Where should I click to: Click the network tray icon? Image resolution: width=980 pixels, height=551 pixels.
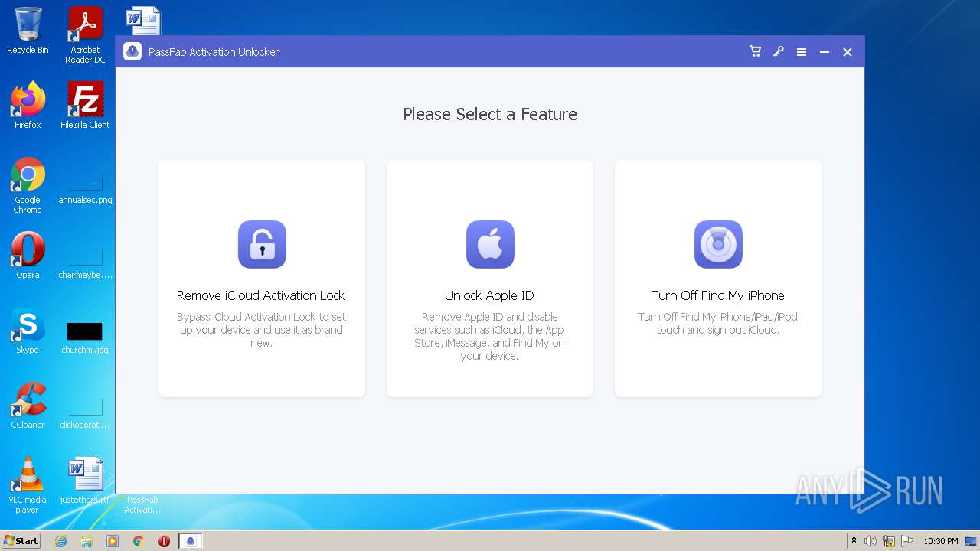point(889,541)
